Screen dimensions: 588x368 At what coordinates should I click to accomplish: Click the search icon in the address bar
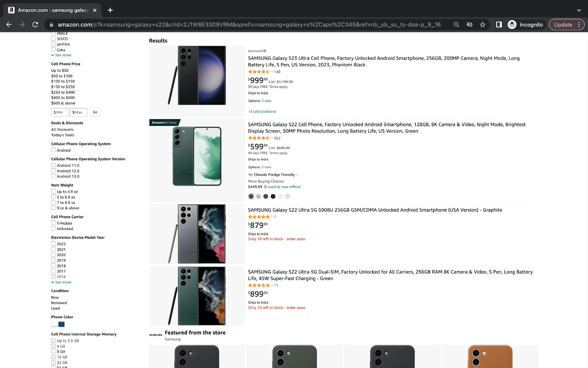click(x=456, y=24)
